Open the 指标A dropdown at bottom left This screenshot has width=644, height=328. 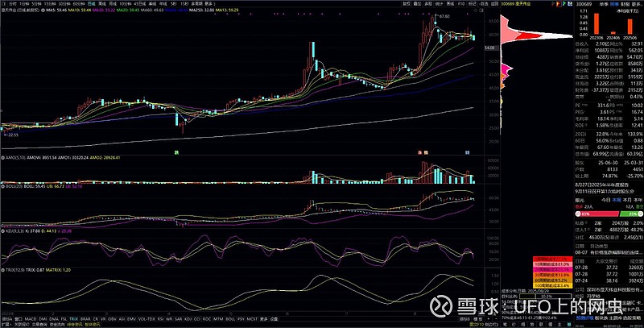tap(7, 319)
